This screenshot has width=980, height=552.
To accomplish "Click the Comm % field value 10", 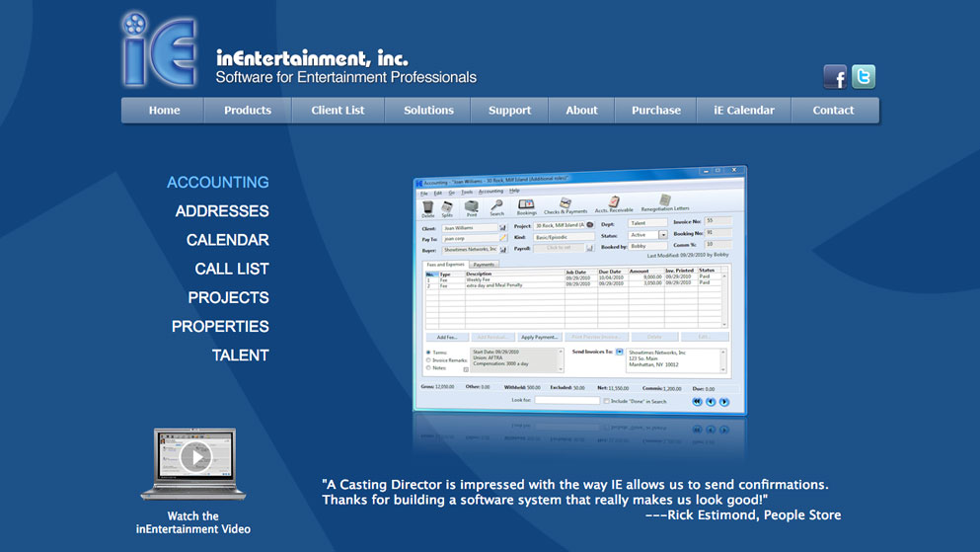I will pyautogui.click(x=717, y=244).
